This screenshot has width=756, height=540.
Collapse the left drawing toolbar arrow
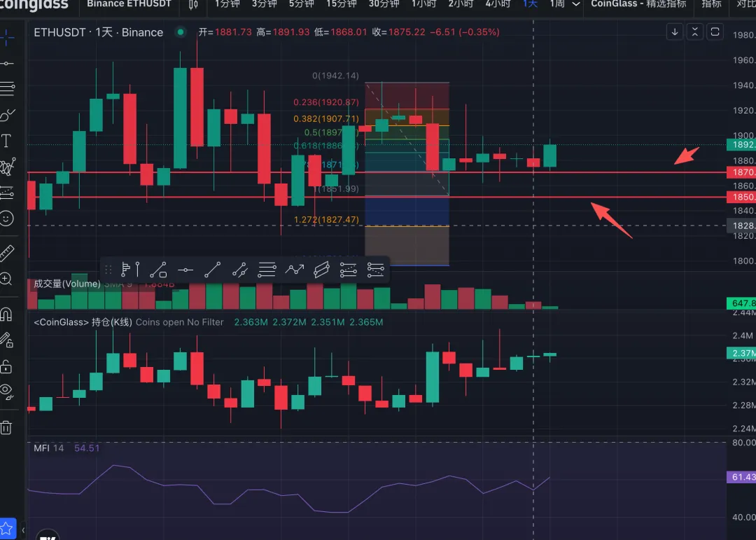pyautogui.click(x=22, y=530)
